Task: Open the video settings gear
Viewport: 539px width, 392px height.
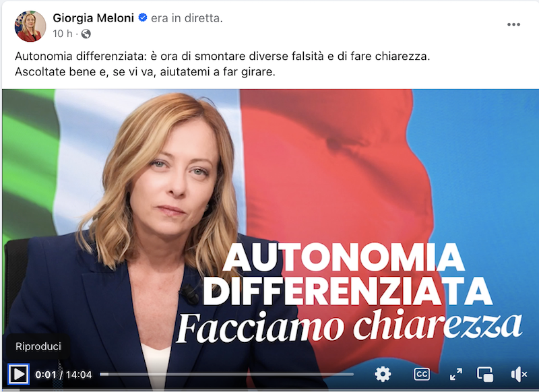Action: [x=383, y=374]
